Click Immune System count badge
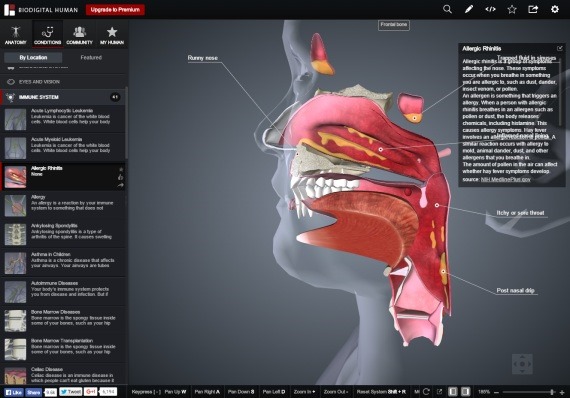Screen dimensions: 570x398 [115, 97]
